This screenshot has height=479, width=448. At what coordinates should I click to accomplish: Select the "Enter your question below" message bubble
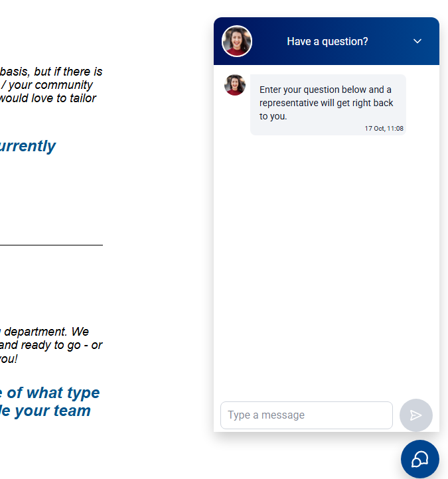coord(325,102)
